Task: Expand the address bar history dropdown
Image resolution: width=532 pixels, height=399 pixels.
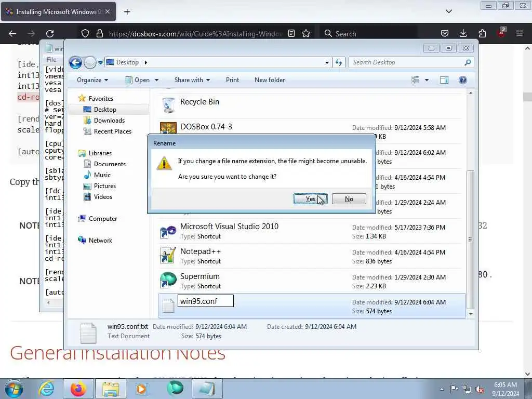Action: click(327, 62)
